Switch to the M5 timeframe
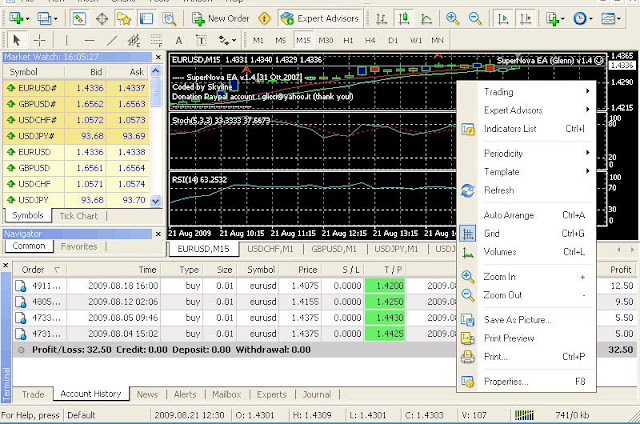Image resolution: width=640 pixels, height=424 pixels. 280,40
